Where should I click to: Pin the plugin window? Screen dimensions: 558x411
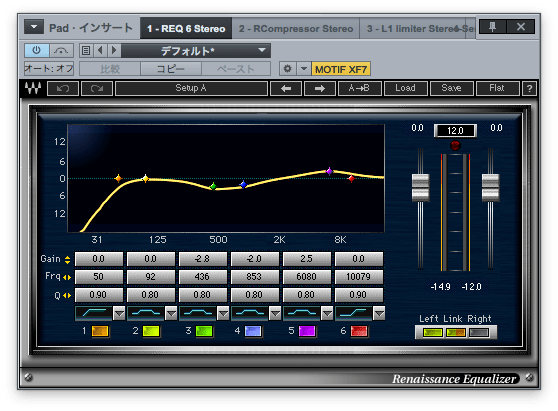(x=493, y=27)
